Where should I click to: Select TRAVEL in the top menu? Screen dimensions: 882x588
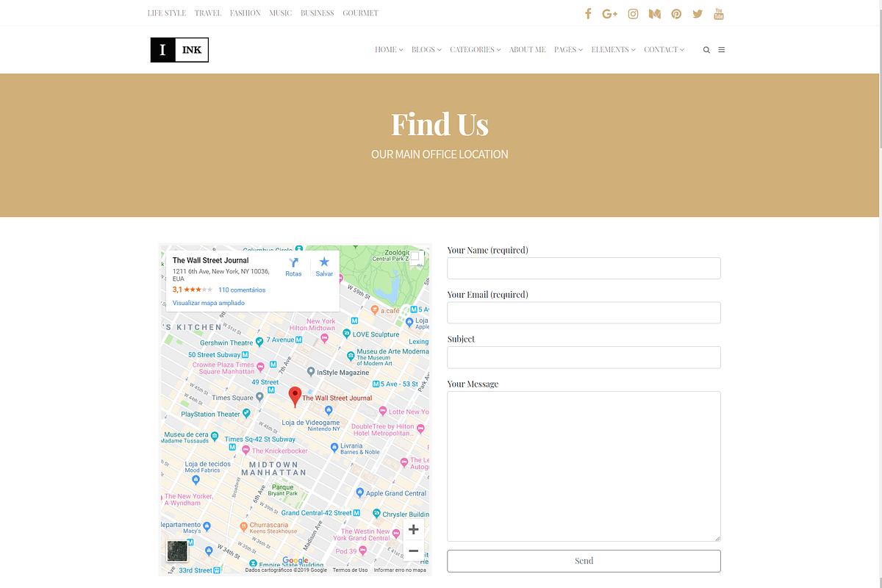(208, 12)
